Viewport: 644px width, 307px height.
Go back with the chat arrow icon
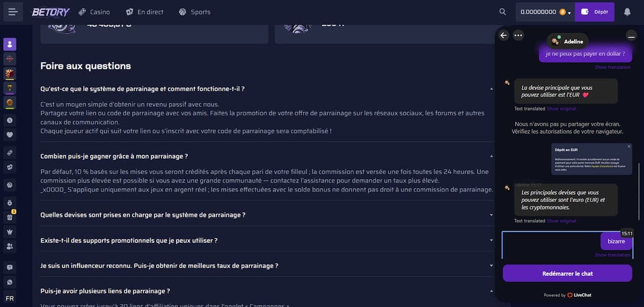503,35
